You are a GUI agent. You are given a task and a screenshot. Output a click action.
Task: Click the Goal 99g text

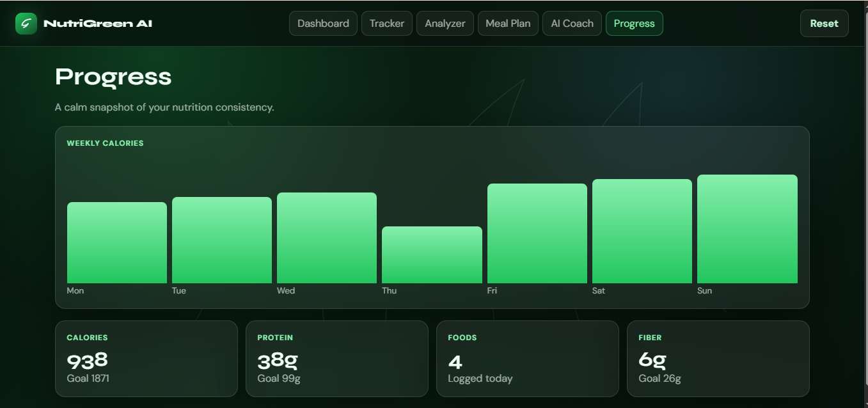coord(279,379)
